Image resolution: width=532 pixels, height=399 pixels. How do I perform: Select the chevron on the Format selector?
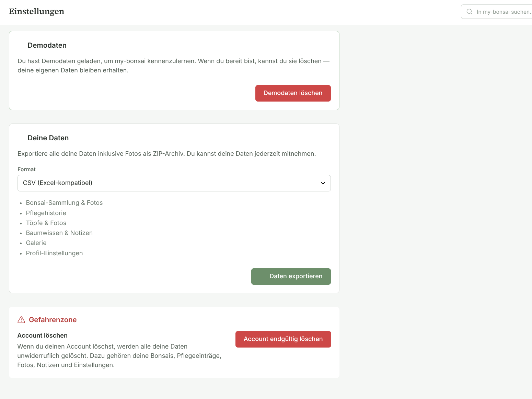[323, 183]
